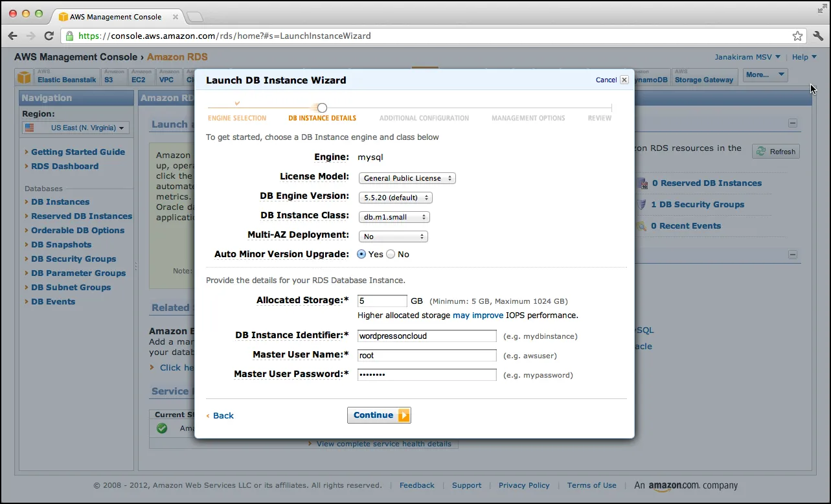Collapse the resources panel minus icon

click(x=793, y=123)
